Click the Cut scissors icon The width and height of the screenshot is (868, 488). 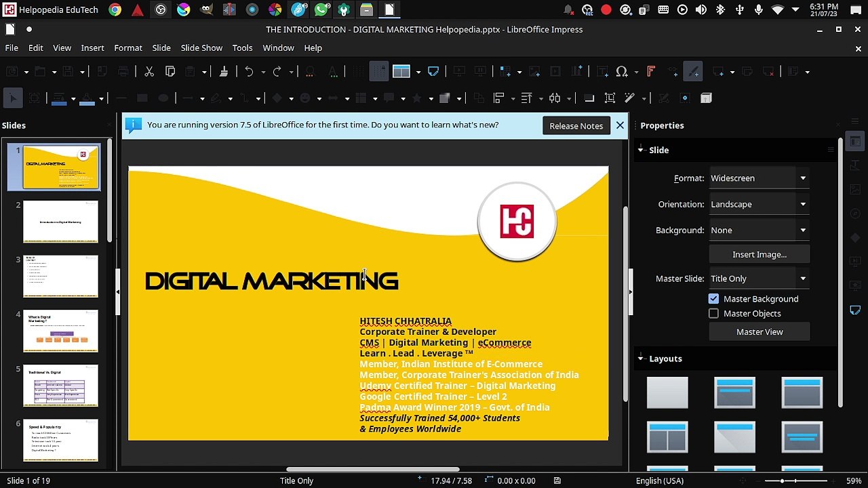pos(149,72)
